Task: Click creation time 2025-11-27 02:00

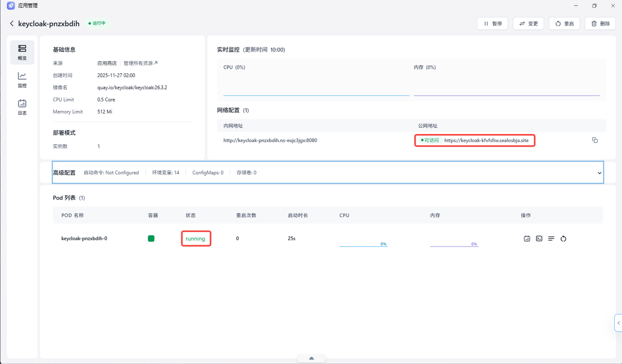Action: click(116, 75)
